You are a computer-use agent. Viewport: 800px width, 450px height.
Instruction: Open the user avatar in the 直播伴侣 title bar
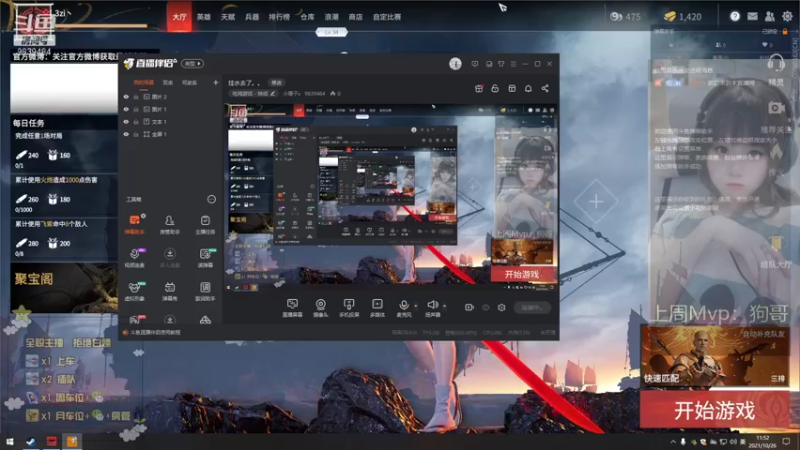coord(455,64)
